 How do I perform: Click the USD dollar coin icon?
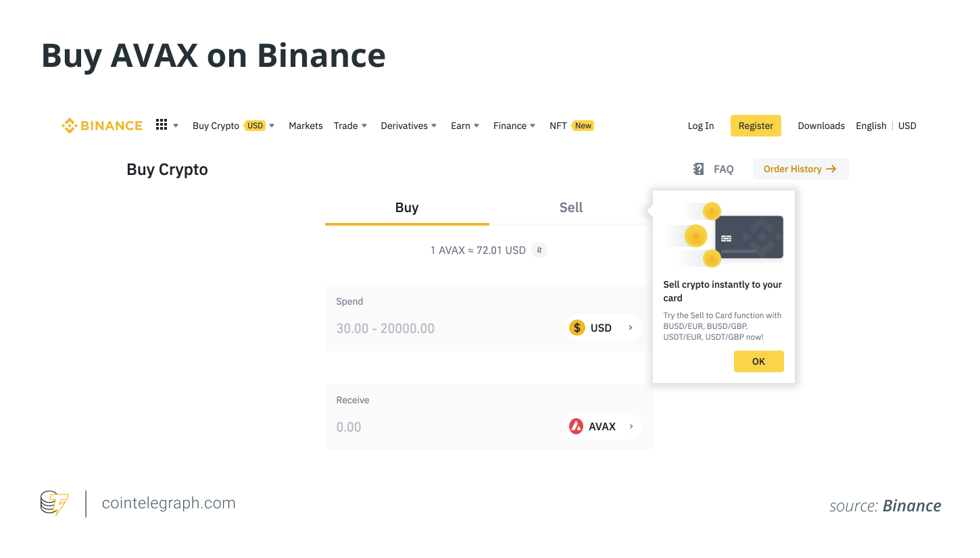pyautogui.click(x=577, y=328)
